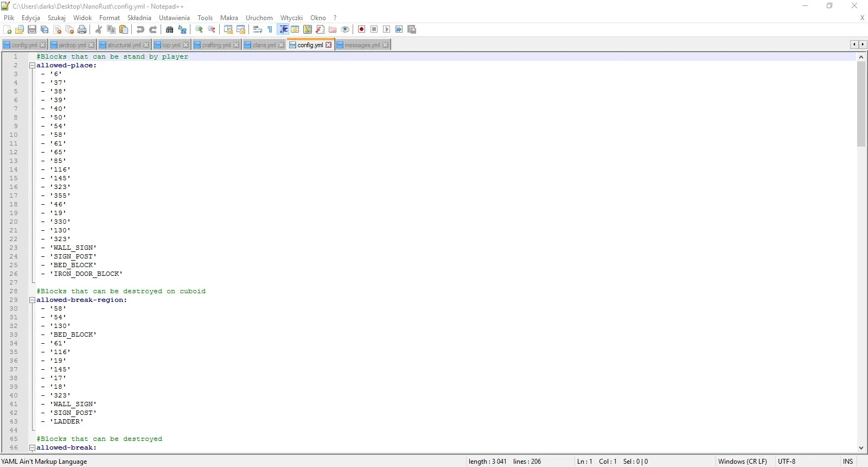Collapse the allowed-place fold block
The height and width of the screenshot is (467, 868).
[x=32, y=65]
